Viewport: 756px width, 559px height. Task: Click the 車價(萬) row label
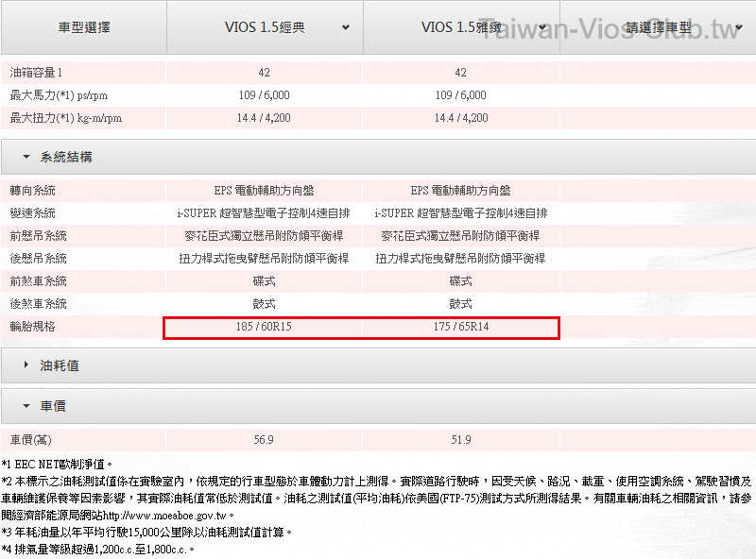click(x=31, y=440)
